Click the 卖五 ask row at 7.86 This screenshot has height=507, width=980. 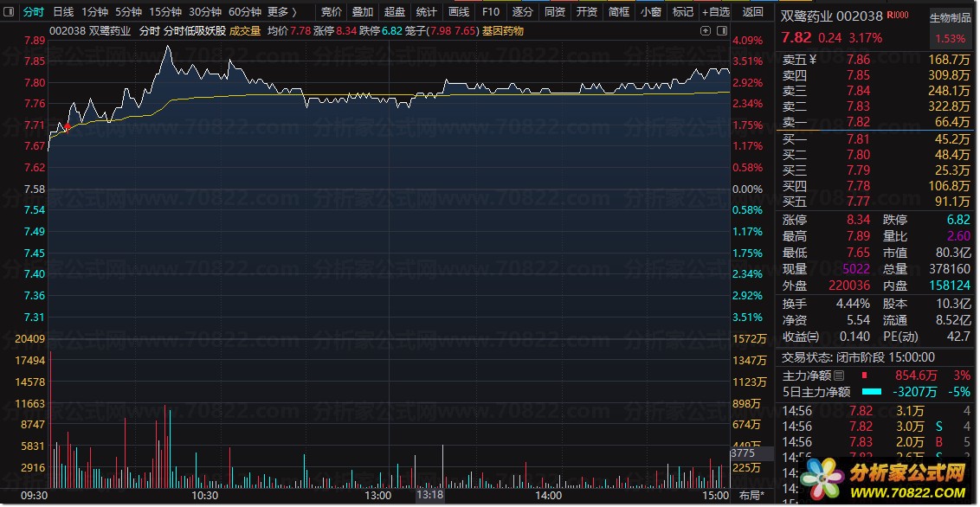[x=876, y=60]
